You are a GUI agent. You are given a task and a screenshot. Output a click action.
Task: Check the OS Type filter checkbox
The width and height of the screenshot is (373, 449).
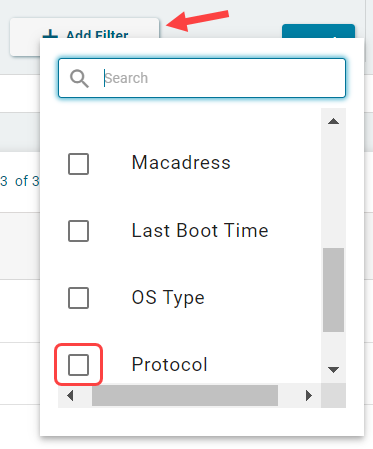pos(78,298)
